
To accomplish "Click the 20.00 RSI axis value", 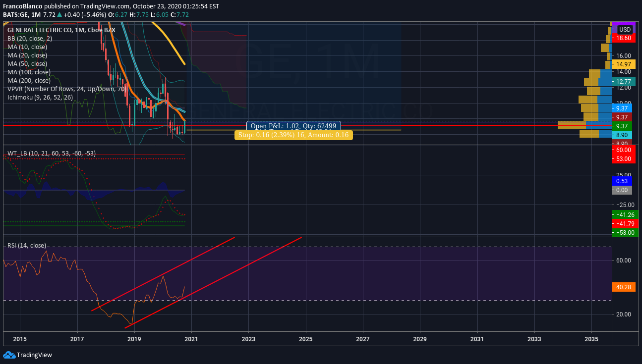I will tap(624, 314).
